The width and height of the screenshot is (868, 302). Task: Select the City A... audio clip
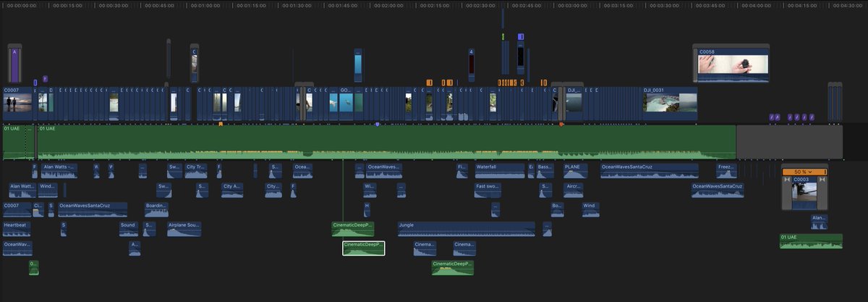(x=232, y=190)
